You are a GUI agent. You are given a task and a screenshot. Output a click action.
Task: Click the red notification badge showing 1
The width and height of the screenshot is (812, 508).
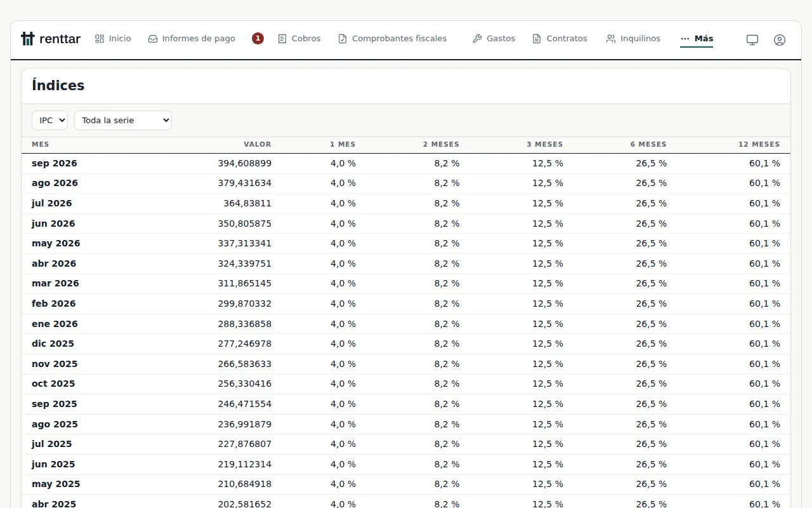(x=258, y=39)
